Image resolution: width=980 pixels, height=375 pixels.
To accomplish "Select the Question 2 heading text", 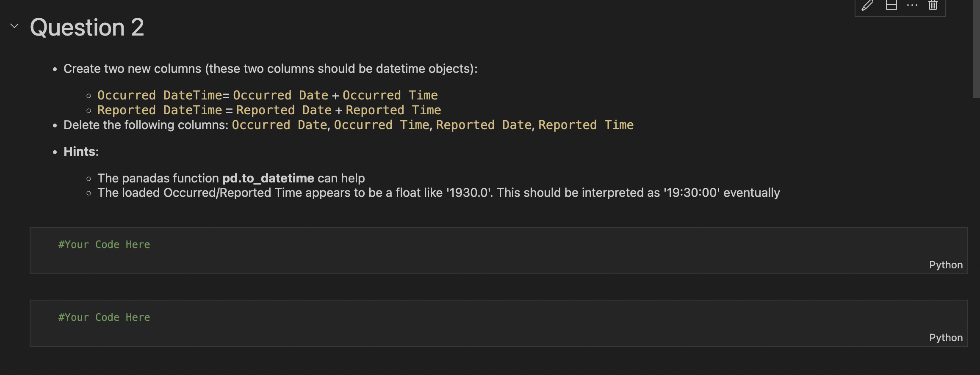I will click(x=87, y=27).
